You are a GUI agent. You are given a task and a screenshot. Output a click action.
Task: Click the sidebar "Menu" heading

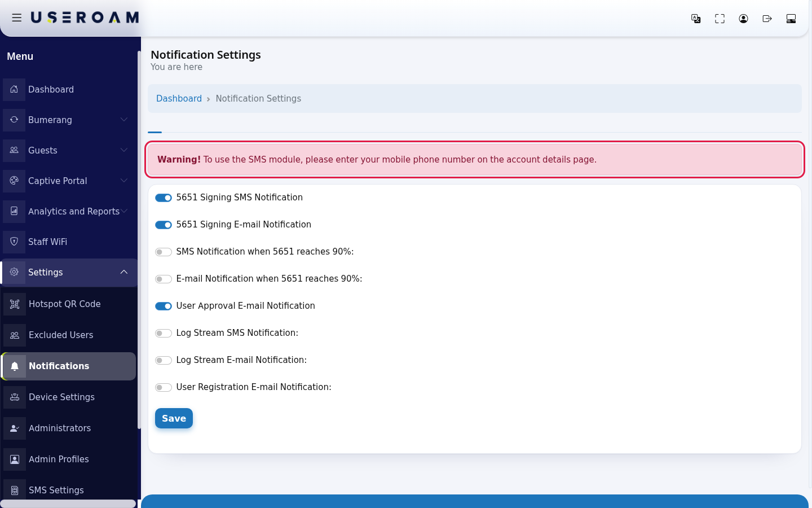tap(20, 56)
